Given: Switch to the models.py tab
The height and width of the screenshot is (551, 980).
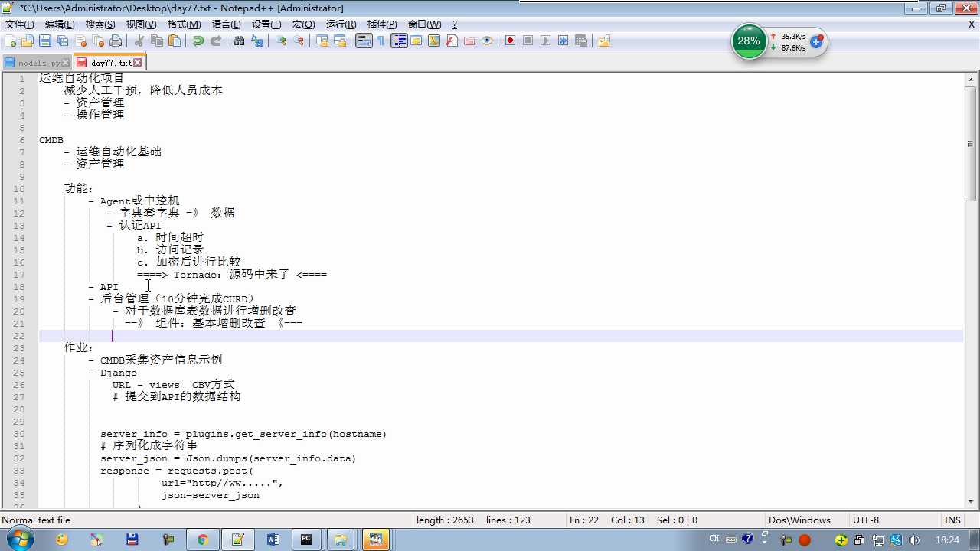Looking at the screenshot, I should [x=37, y=63].
